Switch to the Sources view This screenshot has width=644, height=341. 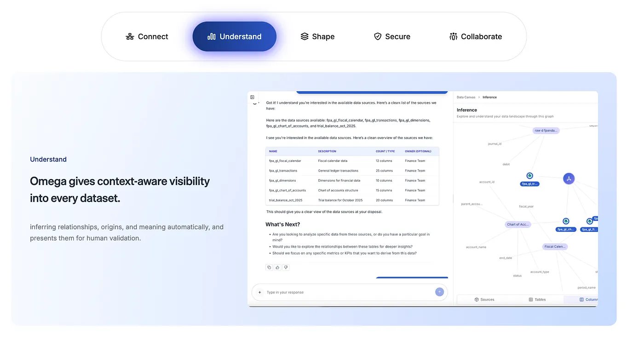(484, 300)
